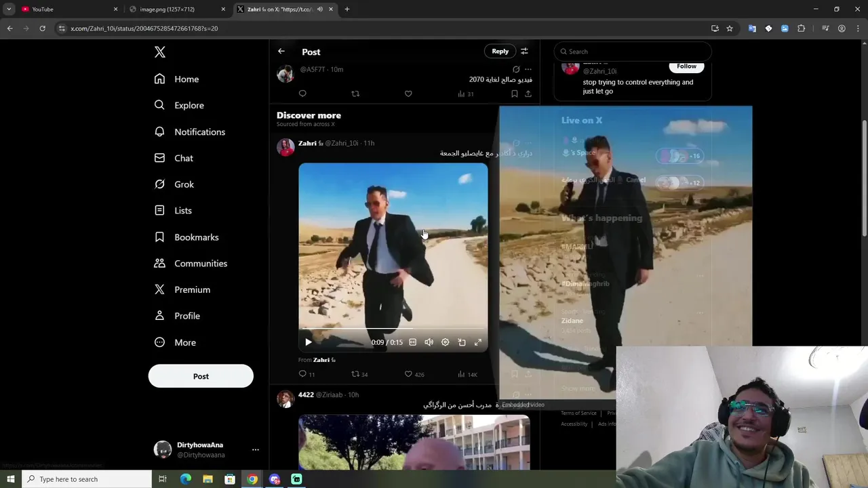Open video player settings gear
This screenshot has width=868, height=488.
point(445,342)
